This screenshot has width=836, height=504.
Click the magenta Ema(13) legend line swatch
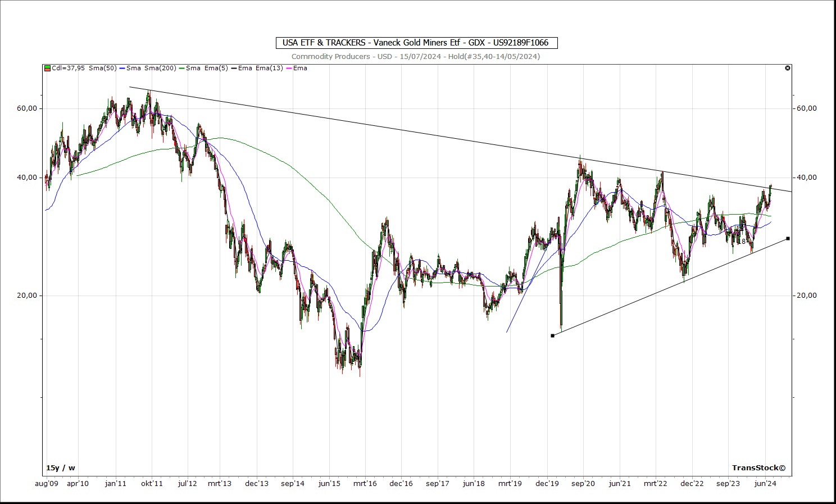point(289,68)
